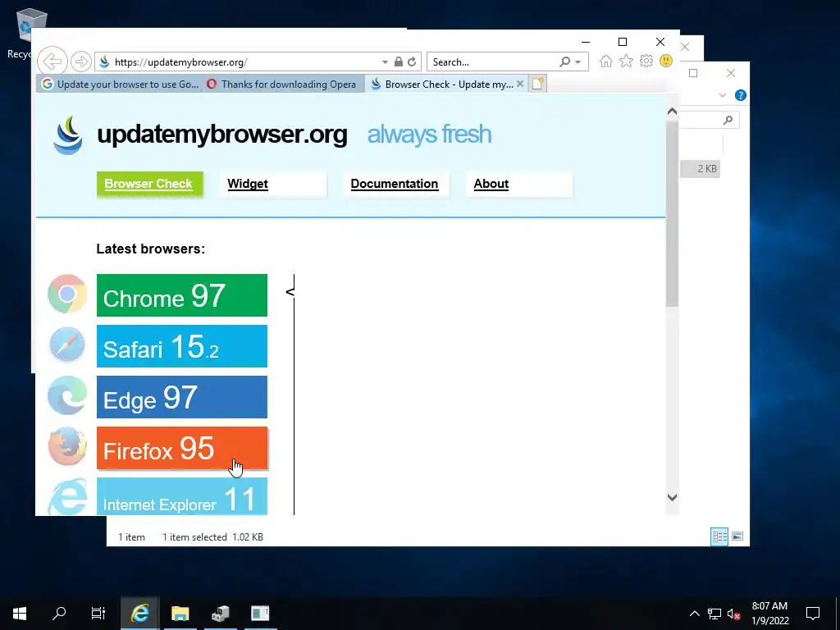840x630 pixels.
Task: Click the lock security icon in address bar
Action: [398, 62]
